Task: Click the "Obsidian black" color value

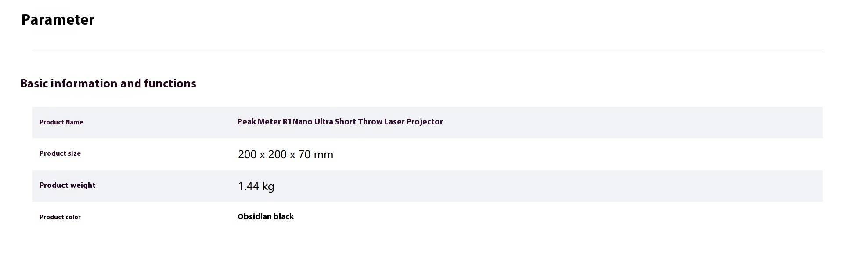Action: (x=266, y=217)
